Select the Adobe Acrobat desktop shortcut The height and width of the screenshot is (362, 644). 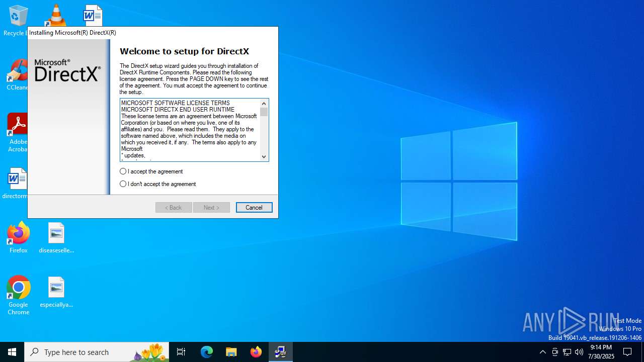point(18,133)
